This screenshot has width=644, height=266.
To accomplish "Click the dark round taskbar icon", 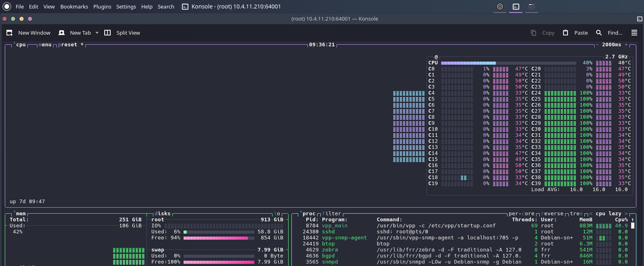I will (x=532, y=7).
